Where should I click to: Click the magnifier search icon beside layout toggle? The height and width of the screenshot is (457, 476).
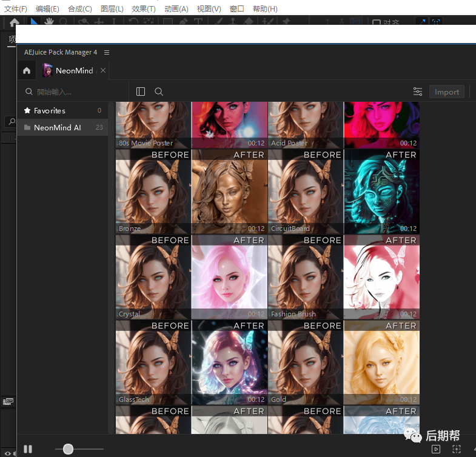tap(159, 92)
